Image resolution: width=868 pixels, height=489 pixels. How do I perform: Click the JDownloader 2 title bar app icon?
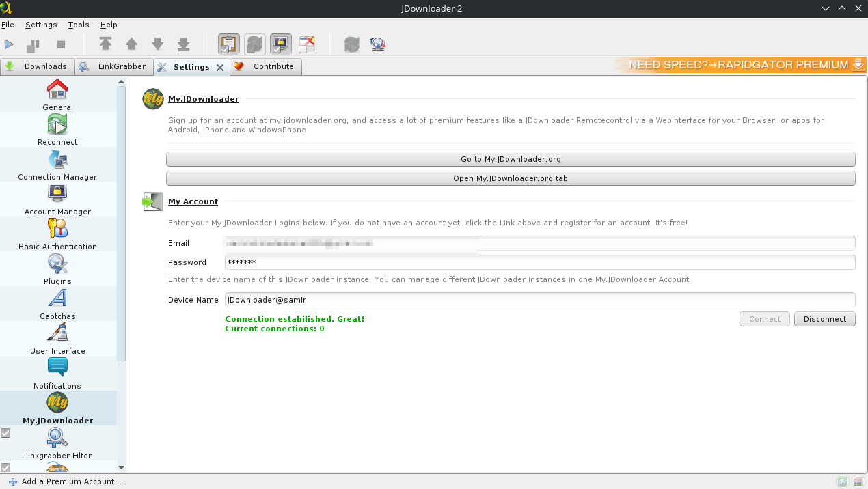coord(6,8)
